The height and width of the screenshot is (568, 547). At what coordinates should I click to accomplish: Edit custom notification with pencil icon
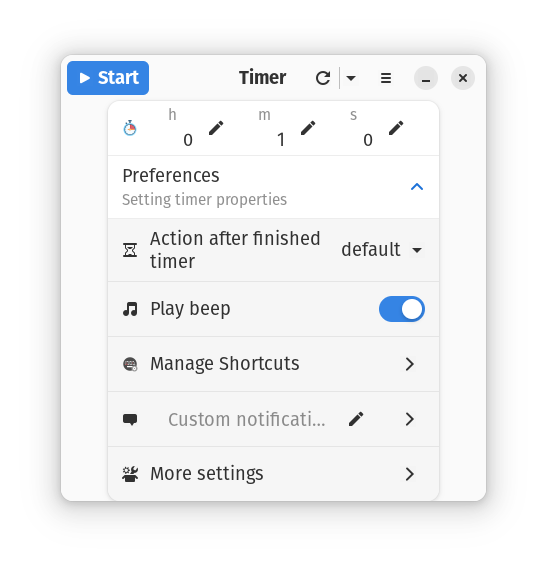356,419
